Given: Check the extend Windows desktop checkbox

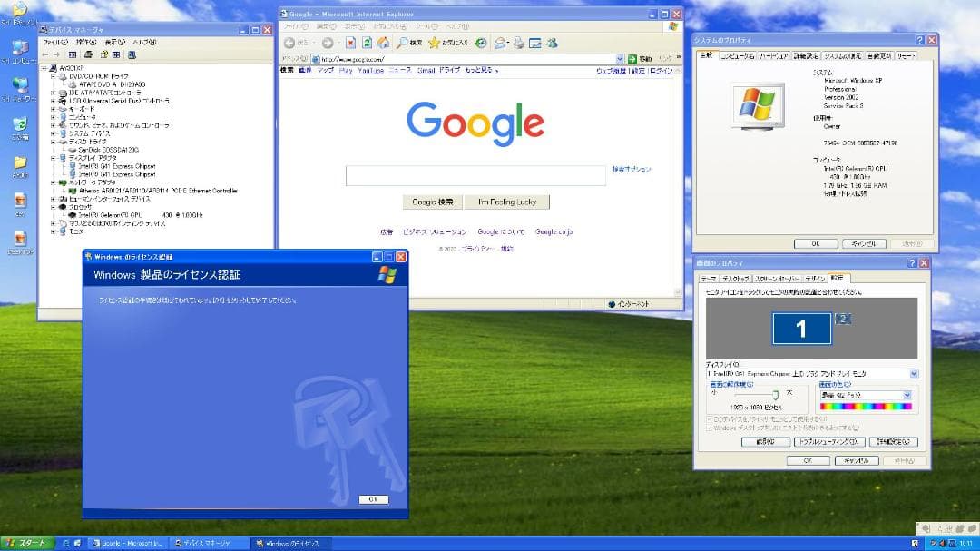Looking at the screenshot, I should (709, 427).
